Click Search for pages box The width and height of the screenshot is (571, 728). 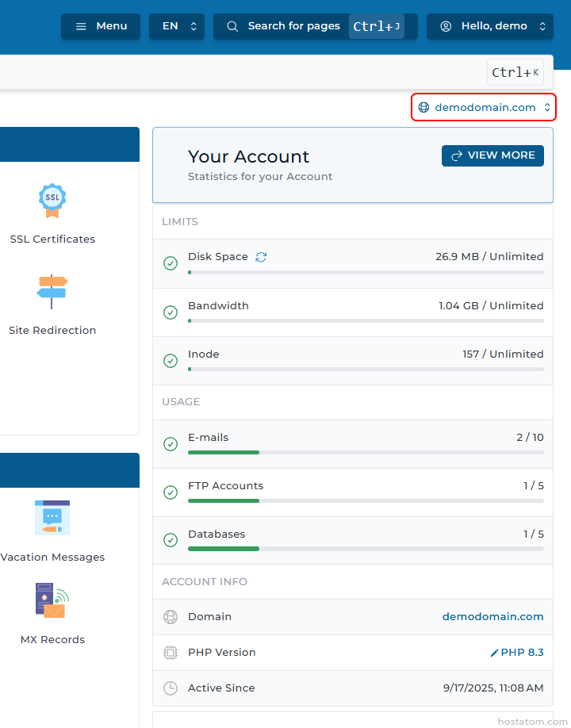pos(293,26)
